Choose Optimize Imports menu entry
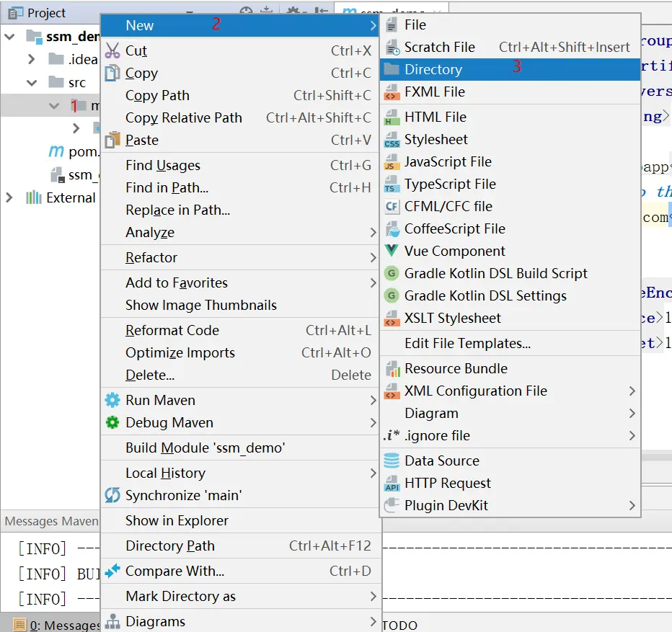 click(x=241, y=352)
